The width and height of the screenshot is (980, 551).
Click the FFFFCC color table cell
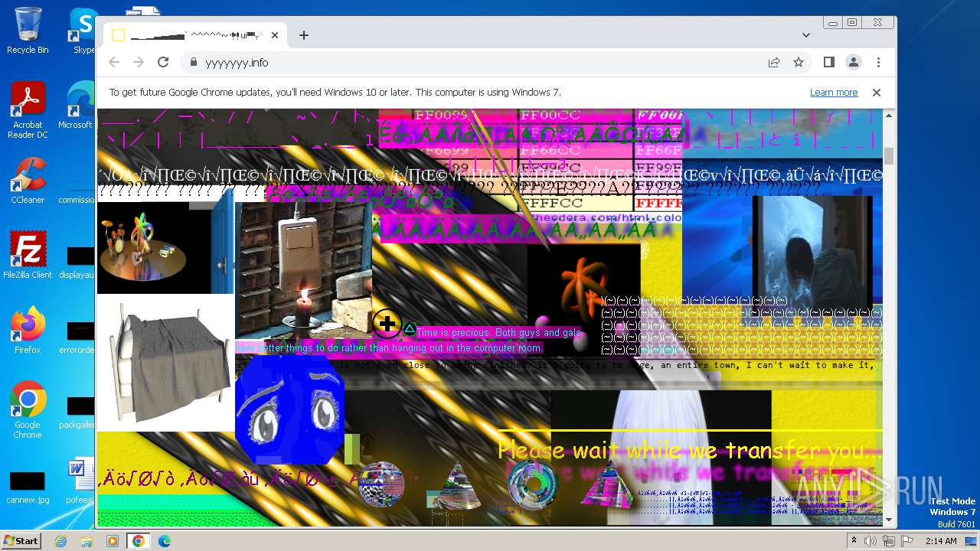tap(575, 204)
